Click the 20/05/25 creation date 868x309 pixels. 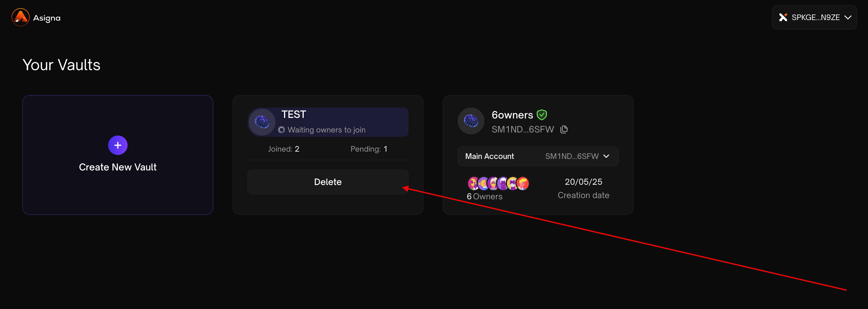click(583, 182)
